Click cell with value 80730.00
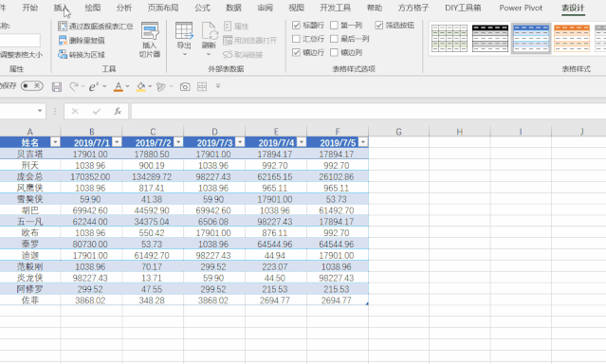606x364 pixels. [91, 244]
